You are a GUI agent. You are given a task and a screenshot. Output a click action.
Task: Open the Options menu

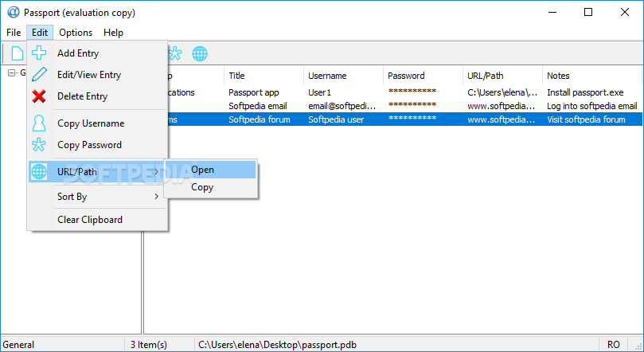point(76,33)
